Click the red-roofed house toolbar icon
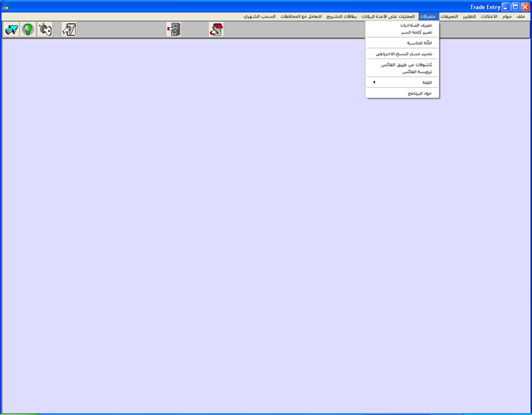The width and height of the screenshot is (532, 415). pos(216,29)
